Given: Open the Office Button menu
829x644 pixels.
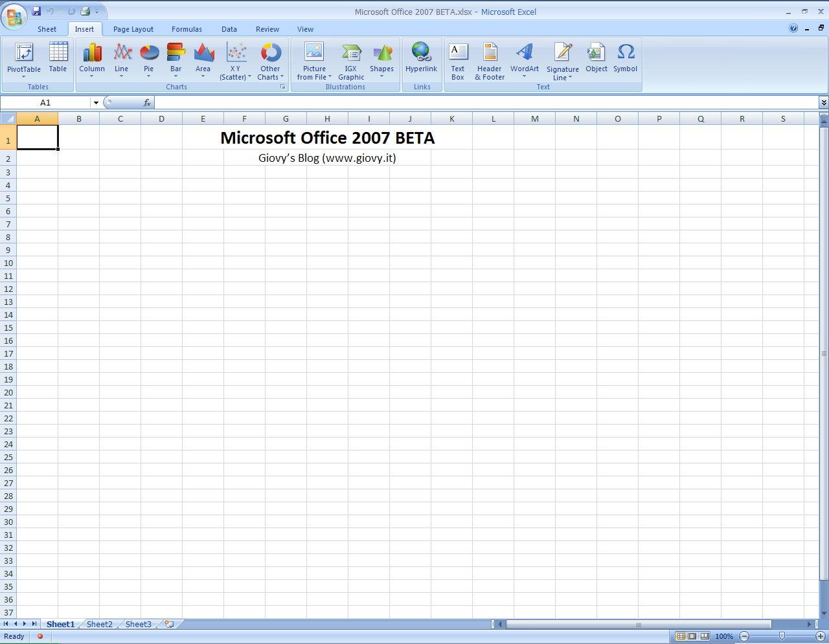Looking at the screenshot, I should [x=14, y=16].
